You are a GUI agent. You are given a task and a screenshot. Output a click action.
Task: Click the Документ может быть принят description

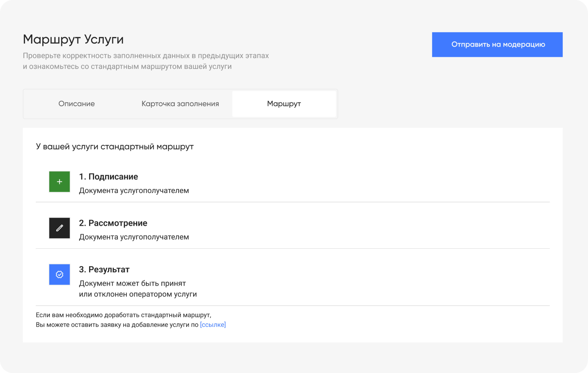pyautogui.click(x=132, y=283)
